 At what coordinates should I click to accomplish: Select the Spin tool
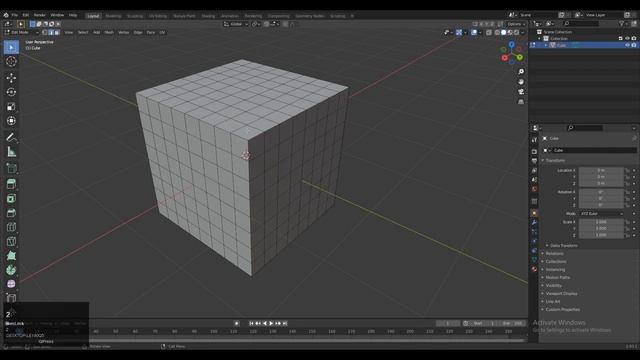click(11, 270)
